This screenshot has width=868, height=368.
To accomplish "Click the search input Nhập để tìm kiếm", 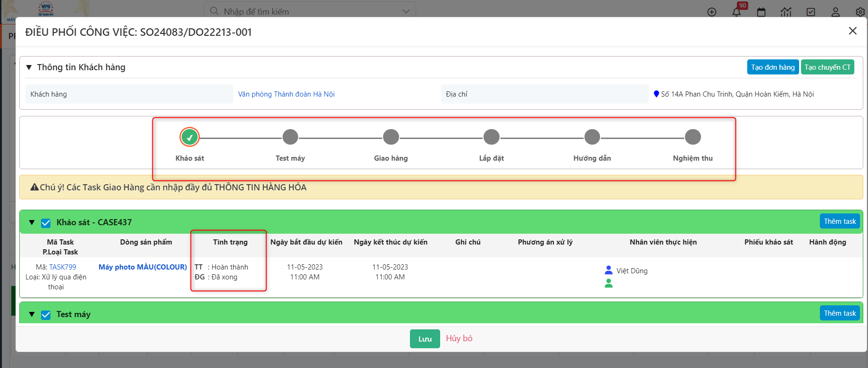I will click(x=310, y=11).
